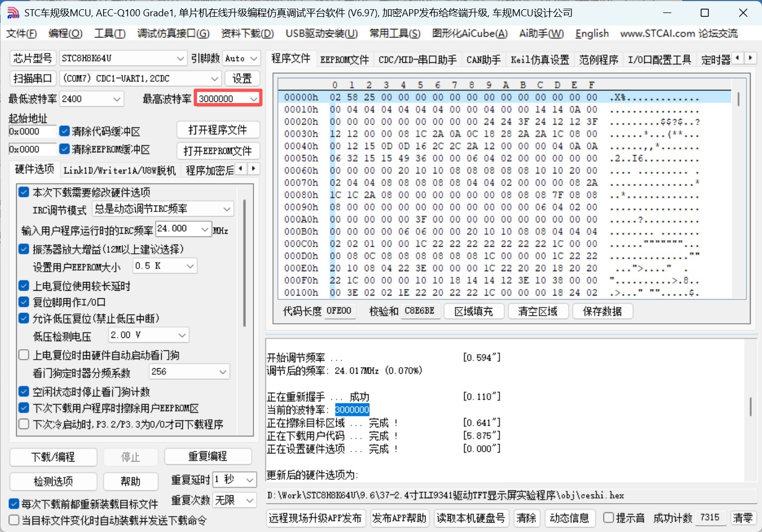Toggle 下次下载用户程序时擦除用户EEPROM区

click(24, 408)
